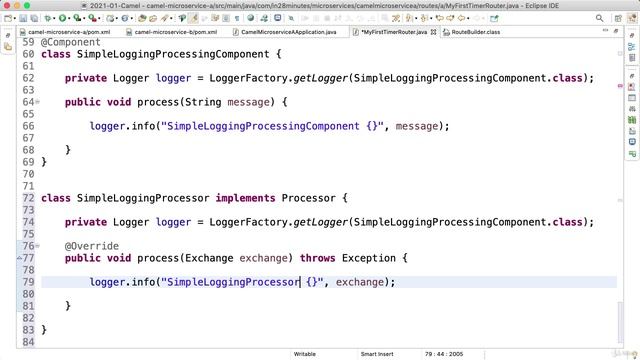Select the Java perspective button
Image resolution: width=640 pixels, height=360 pixels.
(632, 18)
